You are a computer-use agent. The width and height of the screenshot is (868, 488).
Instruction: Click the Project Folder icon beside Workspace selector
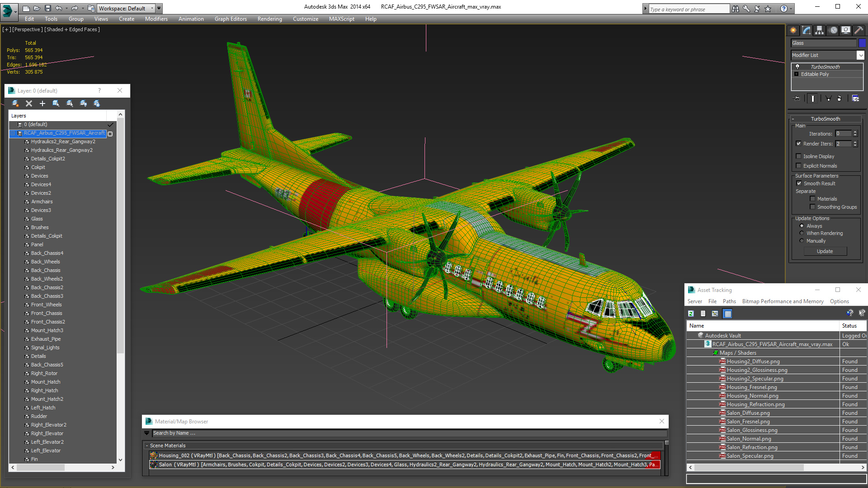pyautogui.click(x=91, y=8)
